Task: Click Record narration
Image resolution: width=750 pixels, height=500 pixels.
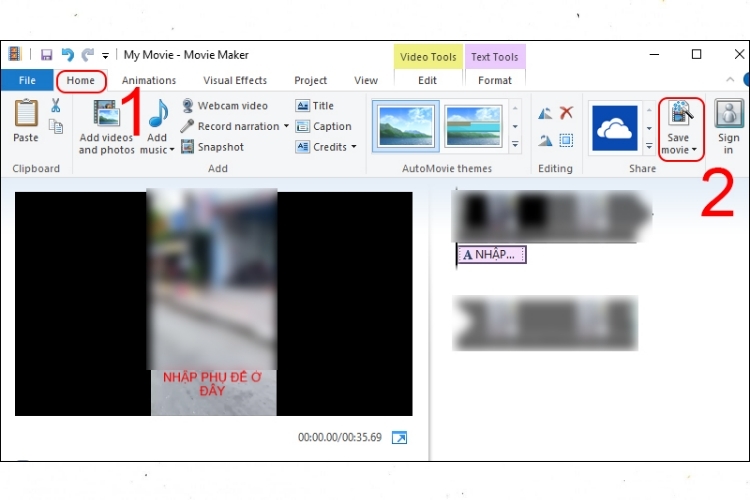Action: pos(231,126)
